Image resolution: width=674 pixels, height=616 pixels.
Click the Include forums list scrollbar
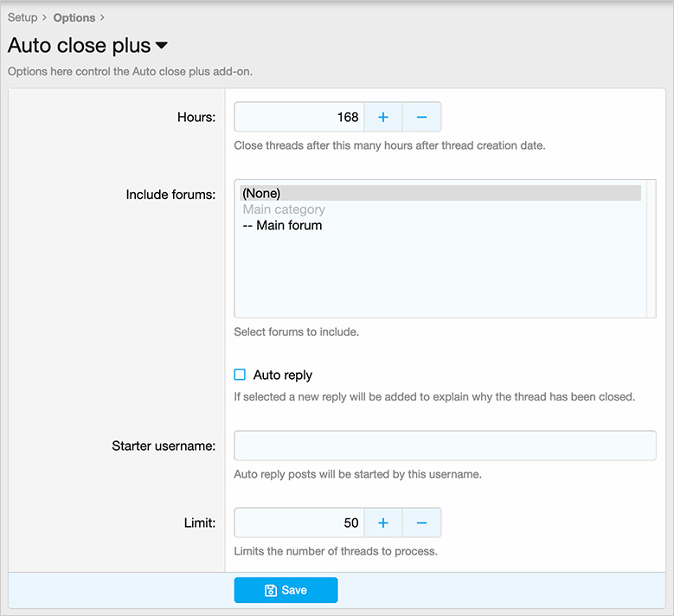pyautogui.click(x=651, y=248)
